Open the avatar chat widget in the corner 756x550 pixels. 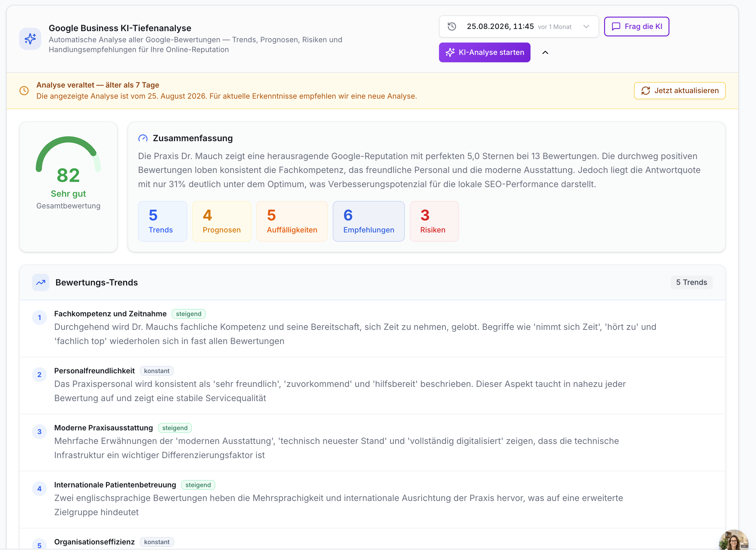click(733, 540)
